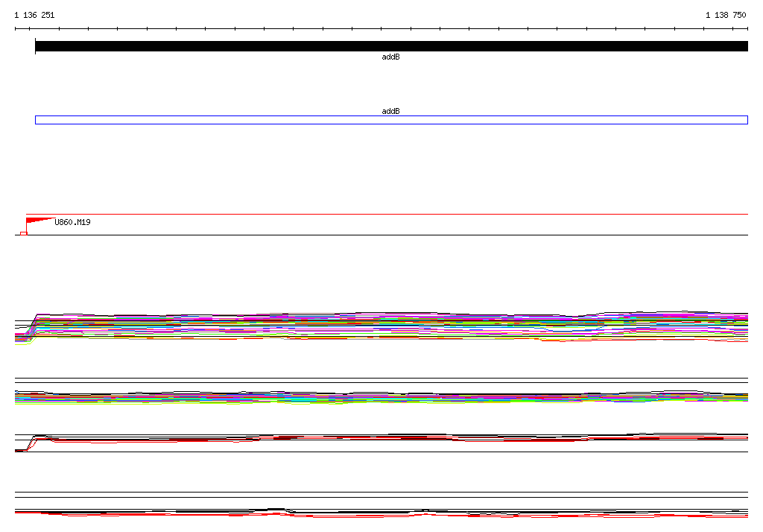Select the blue outlined addB feature box

tap(391, 120)
